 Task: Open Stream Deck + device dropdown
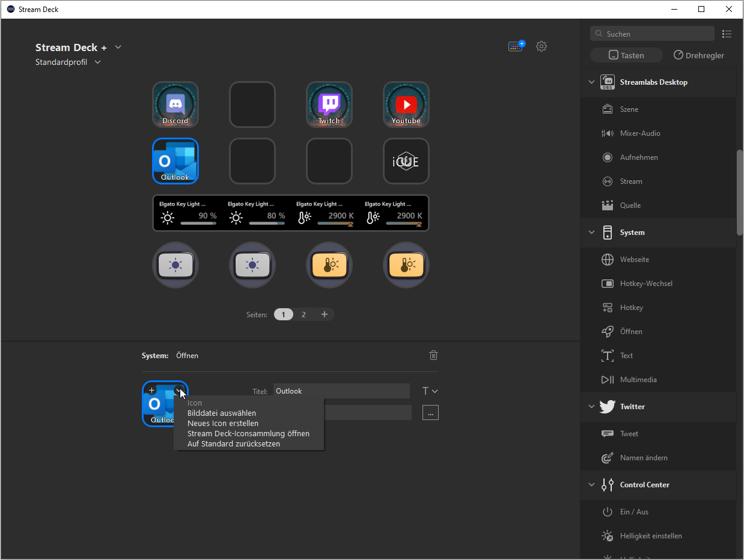[118, 47]
